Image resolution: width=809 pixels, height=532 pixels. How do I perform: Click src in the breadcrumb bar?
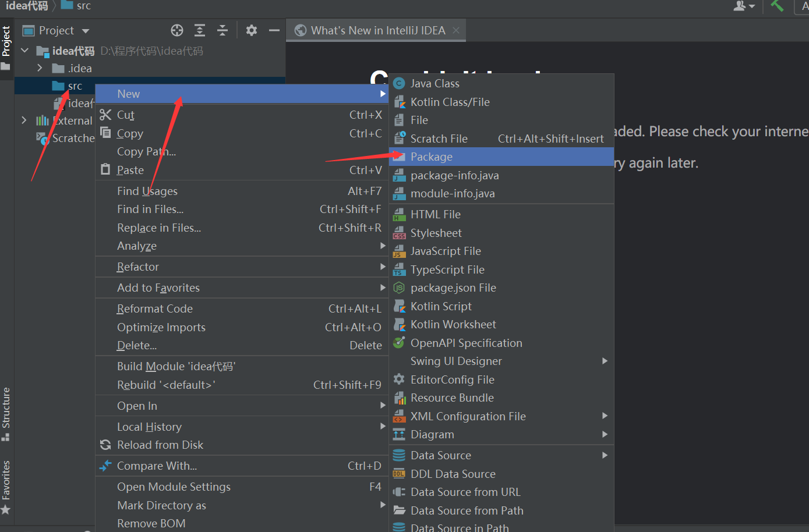click(x=76, y=6)
